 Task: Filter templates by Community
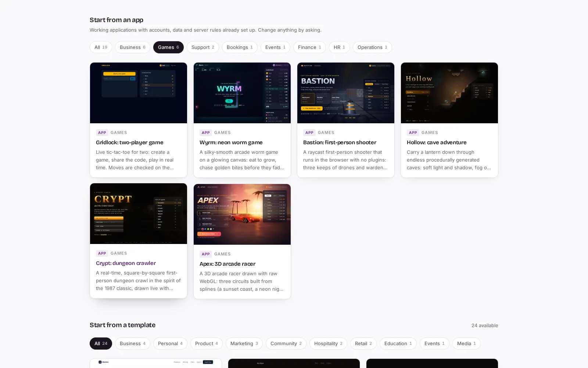click(286, 343)
